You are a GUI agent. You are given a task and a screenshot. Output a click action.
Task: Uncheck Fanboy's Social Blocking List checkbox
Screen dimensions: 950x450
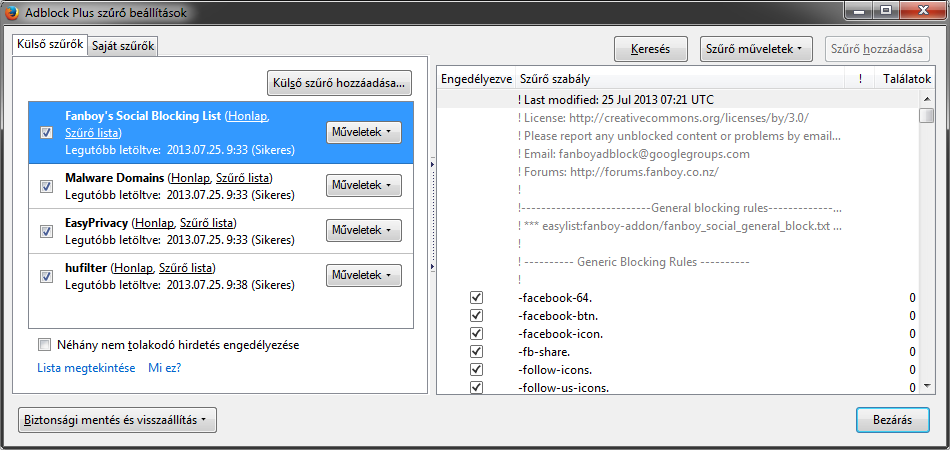(x=46, y=133)
